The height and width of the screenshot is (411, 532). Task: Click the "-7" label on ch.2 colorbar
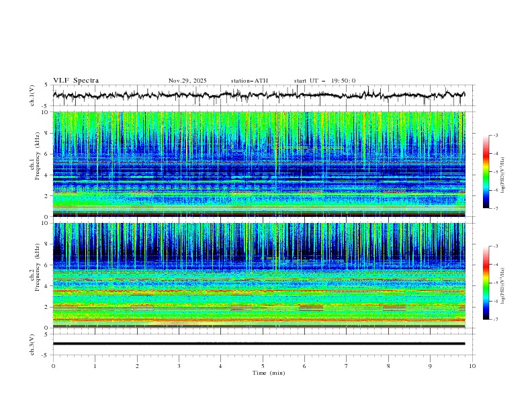[495, 320]
